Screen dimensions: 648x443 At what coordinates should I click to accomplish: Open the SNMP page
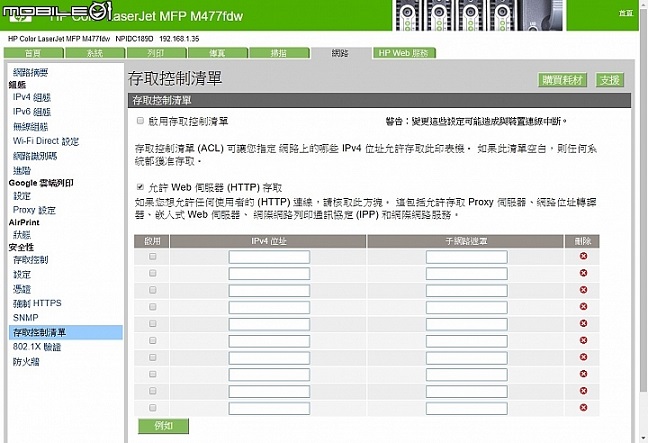coord(26,318)
